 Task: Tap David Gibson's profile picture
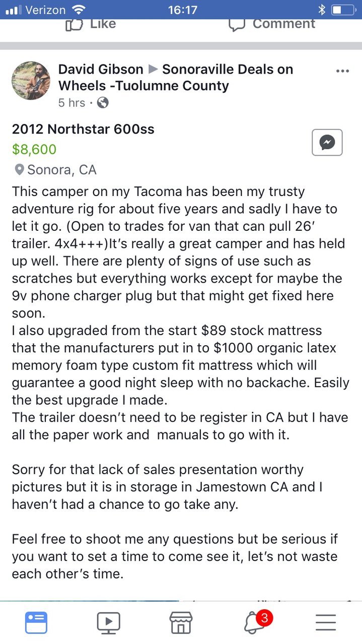[31, 81]
